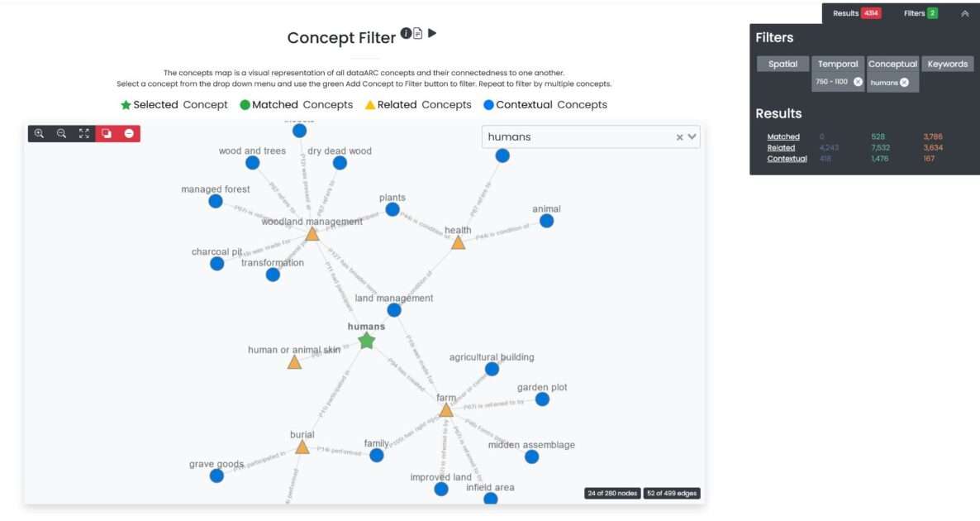The height and width of the screenshot is (521, 980).
Task: Open the concept selection dropdown
Action: [692, 136]
